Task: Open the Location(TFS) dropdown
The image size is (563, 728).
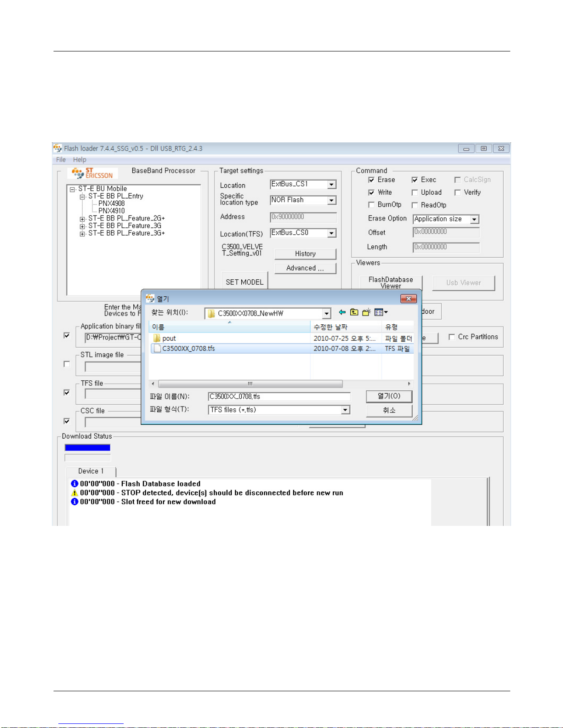Action: [x=331, y=233]
